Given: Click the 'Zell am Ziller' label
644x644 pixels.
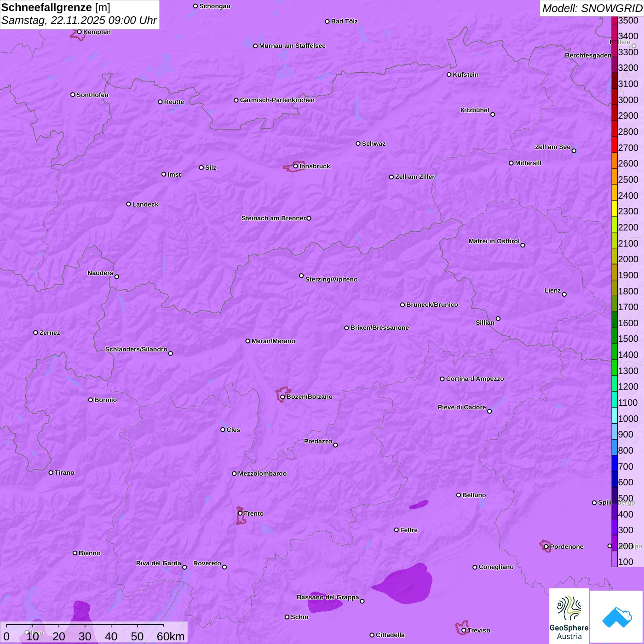Looking at the screenshot, I should tap(415, 177).
